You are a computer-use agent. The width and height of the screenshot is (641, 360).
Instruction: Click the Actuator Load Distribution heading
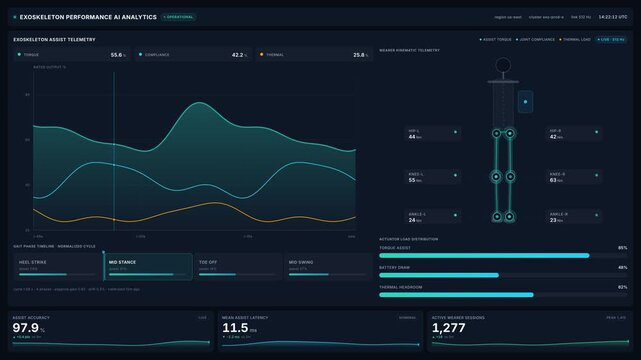click(408, 239)
